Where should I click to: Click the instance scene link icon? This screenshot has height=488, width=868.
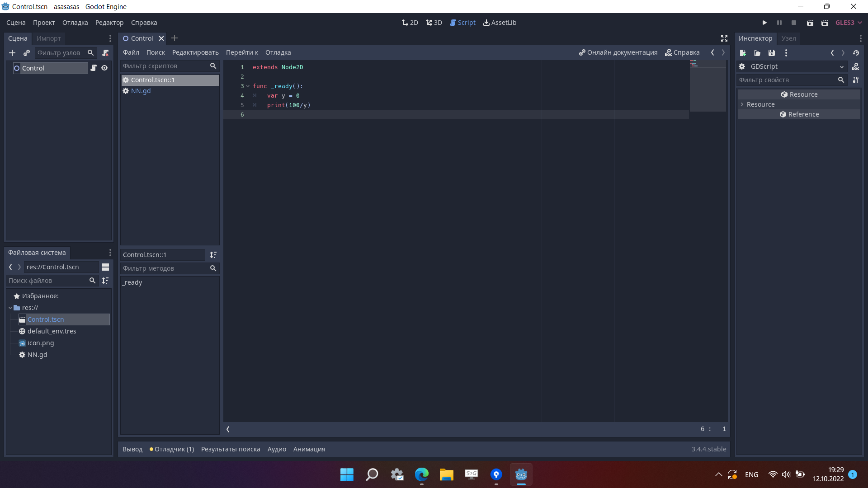[27, 53]
